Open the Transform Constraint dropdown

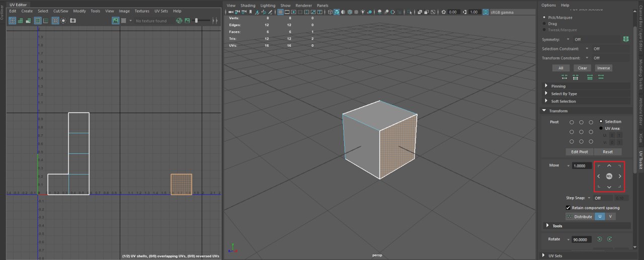587,58
